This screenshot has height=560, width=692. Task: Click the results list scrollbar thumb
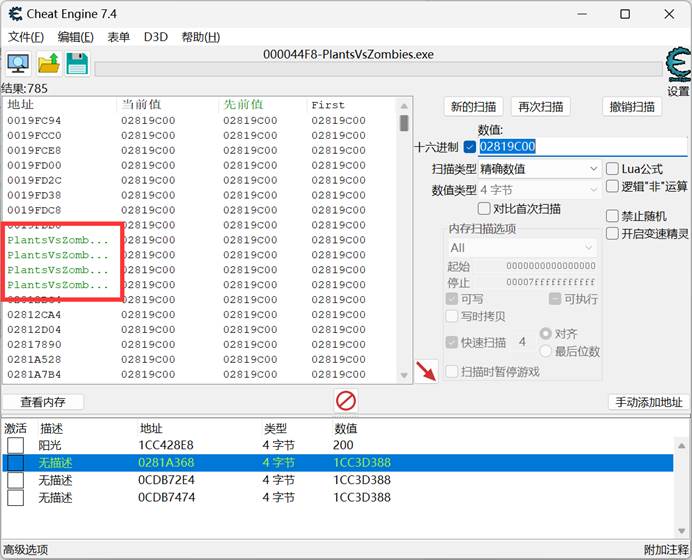tap(404, 123)
